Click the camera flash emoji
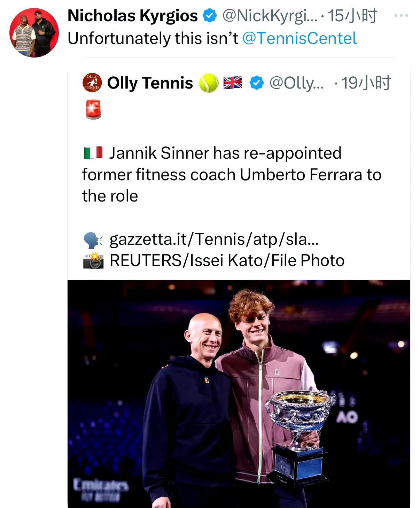Viewport: 420px width, 508px height. pos(93,260)
